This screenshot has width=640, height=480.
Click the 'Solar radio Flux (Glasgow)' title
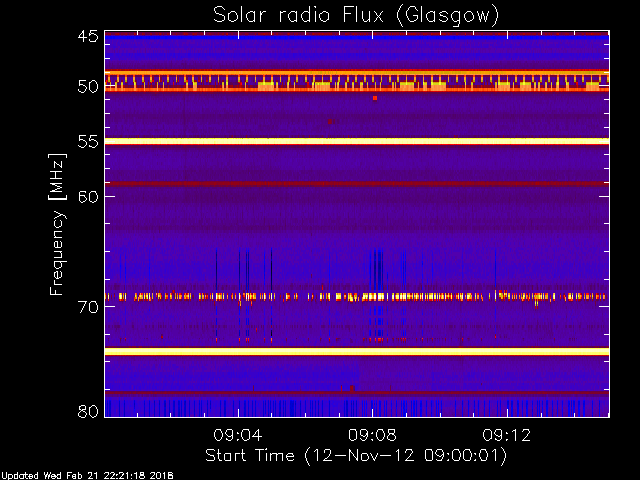pos(356,15)
